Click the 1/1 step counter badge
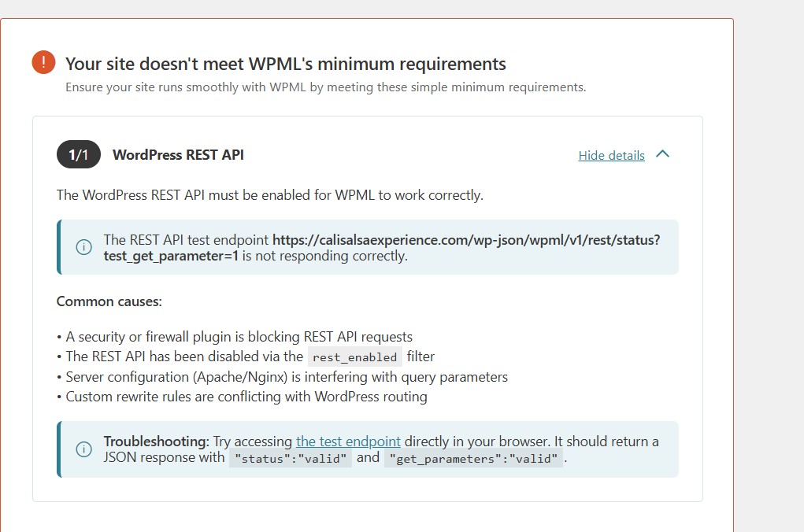The image size is (804, 532). click(x=78, y=155)
